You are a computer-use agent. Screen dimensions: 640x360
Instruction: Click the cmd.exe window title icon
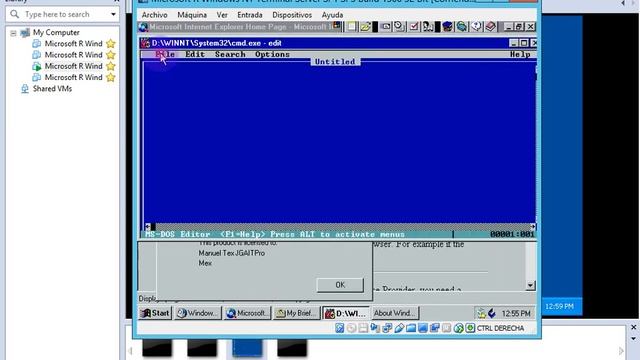[145, 43]
